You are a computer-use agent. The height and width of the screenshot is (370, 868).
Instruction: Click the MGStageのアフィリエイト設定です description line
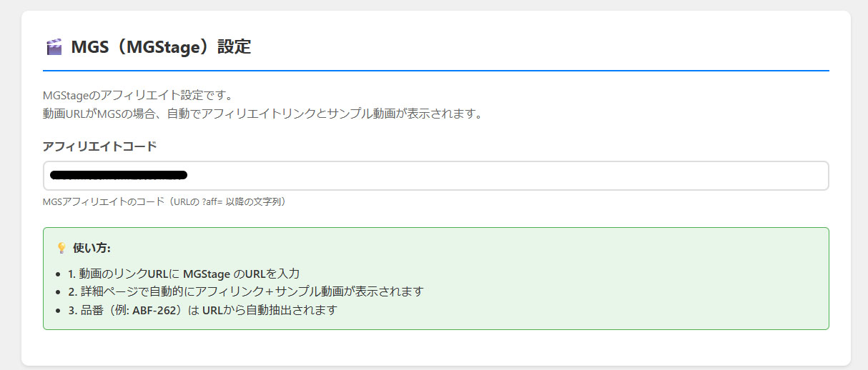(139, 95)
